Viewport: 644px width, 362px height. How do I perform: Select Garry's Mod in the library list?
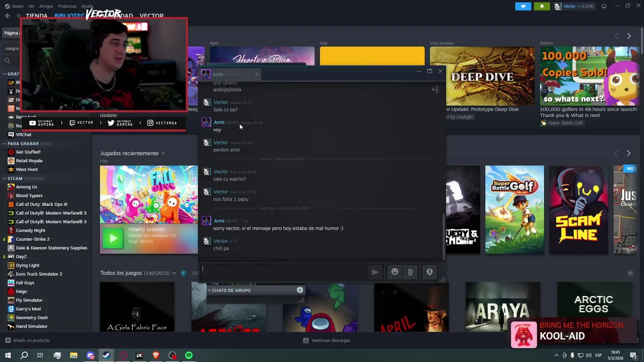pyautogui.click(x=28, y=309)
